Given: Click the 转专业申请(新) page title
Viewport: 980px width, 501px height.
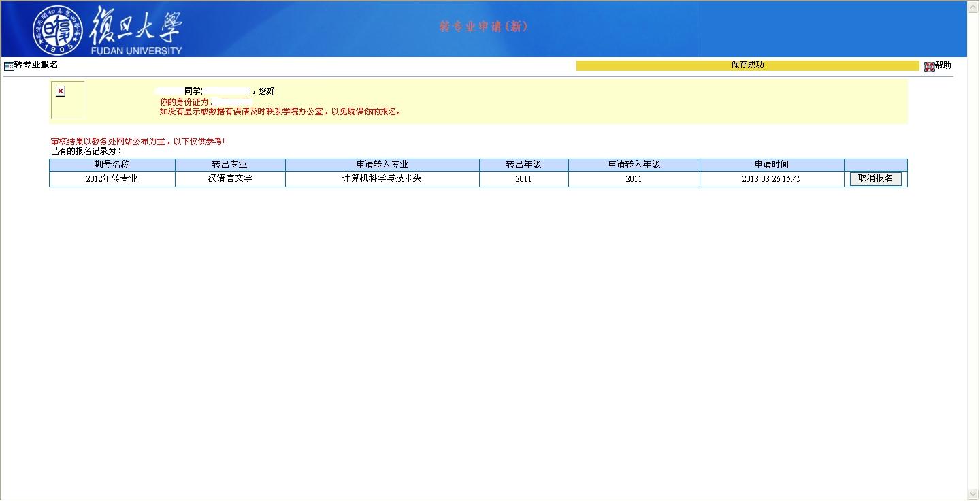Looking at the screenshot, I should tap(483, 27).
